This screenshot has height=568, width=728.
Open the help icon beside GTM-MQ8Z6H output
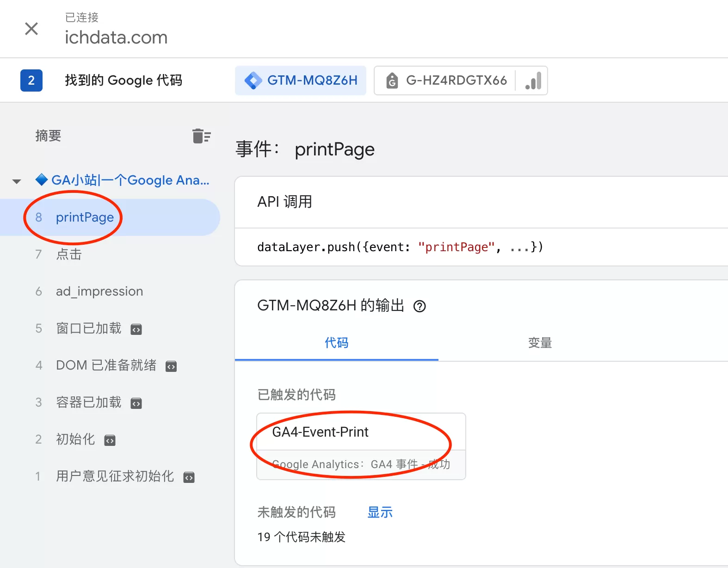click(420, 306)
